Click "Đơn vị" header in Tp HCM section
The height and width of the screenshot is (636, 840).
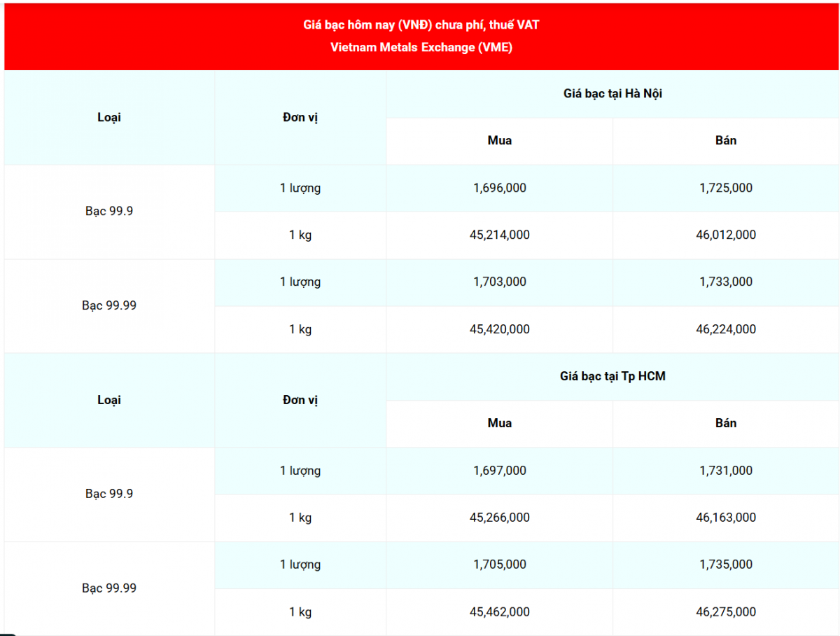[x=300, y=400]
